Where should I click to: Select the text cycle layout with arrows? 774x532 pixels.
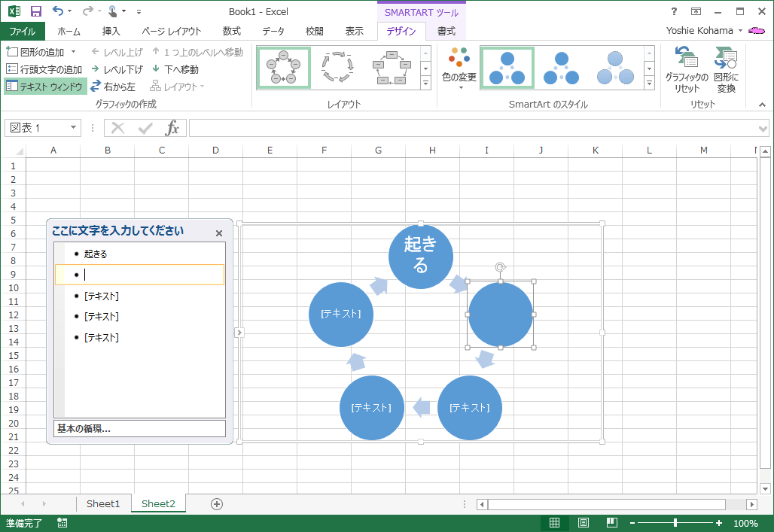(337, 68)
